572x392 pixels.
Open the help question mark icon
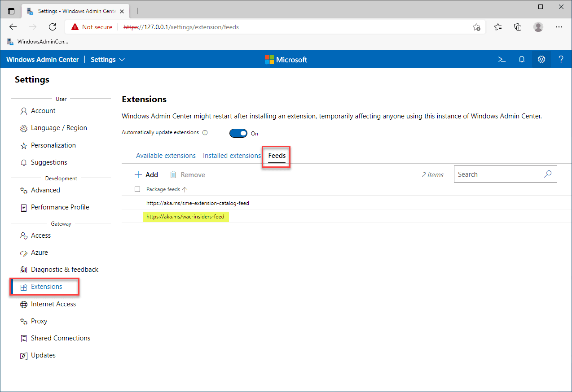(x=561, y=59)
